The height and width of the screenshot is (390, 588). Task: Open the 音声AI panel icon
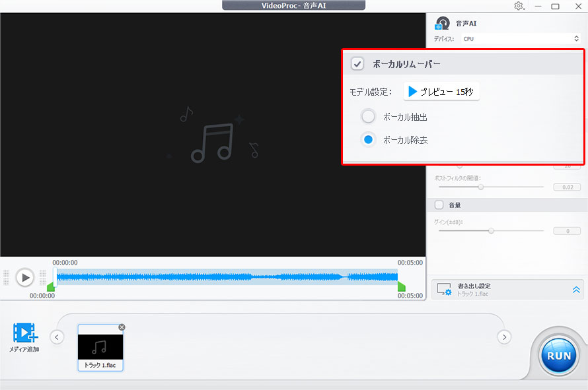coord(441,22)
